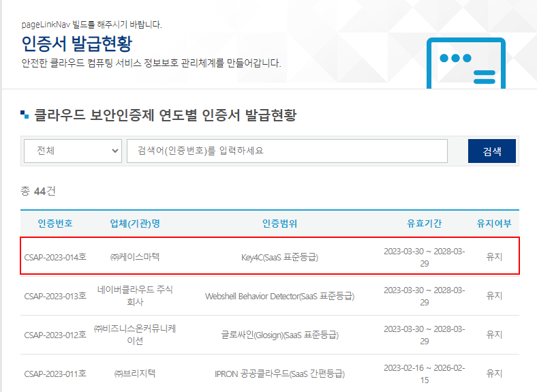The width and height of the screenshot is (537, 392).
Task: Click the cloud window illustration icon
Action: tap(465, 63)
